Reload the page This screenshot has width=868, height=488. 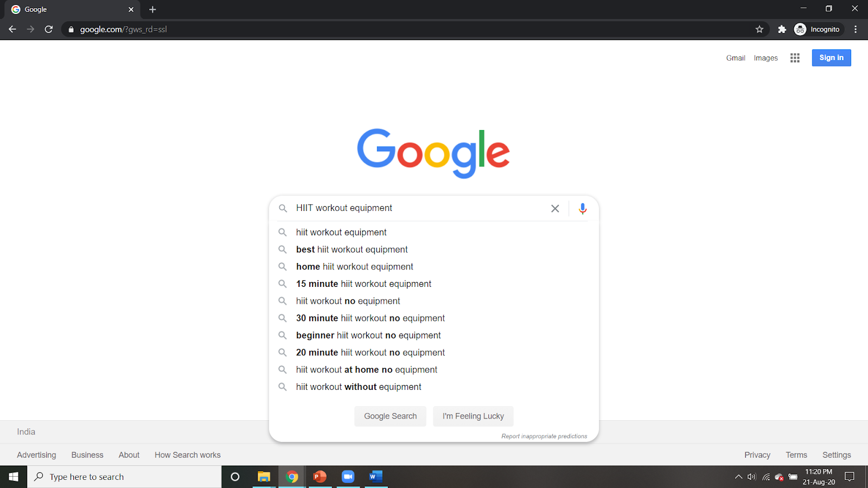(x=49, y=29)
